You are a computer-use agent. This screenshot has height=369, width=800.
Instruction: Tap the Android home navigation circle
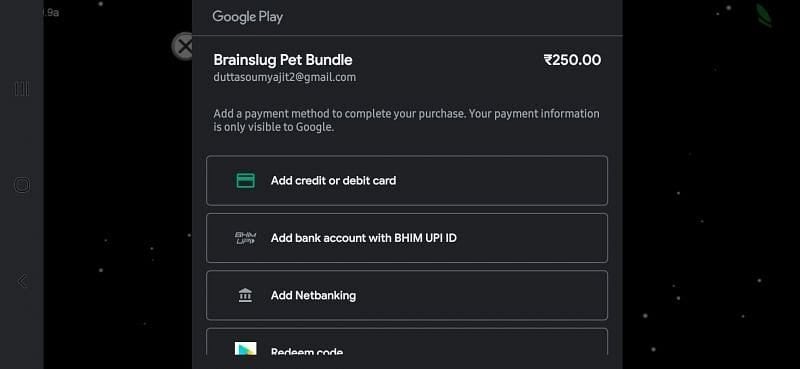[x=21, y=185]
